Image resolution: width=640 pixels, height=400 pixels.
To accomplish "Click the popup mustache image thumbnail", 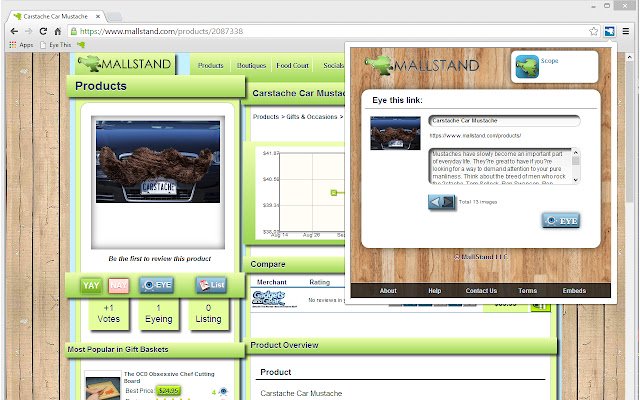I will (395, 133).
